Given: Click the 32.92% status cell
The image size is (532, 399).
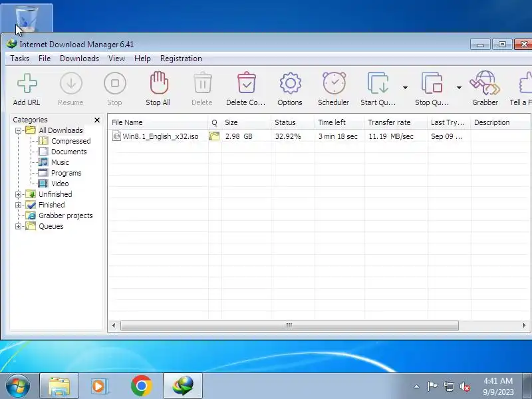Looking at the screenshot, I should [288, 136].
